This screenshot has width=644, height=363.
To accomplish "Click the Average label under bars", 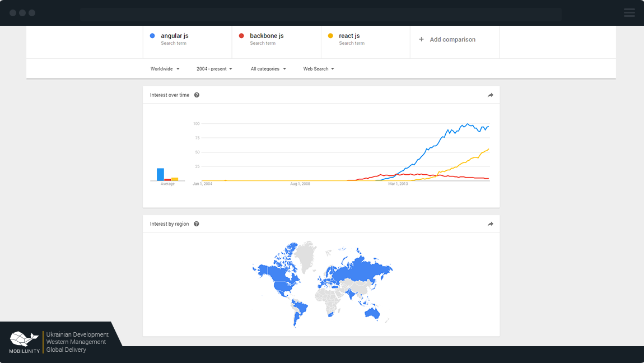I will click(167, 184).
